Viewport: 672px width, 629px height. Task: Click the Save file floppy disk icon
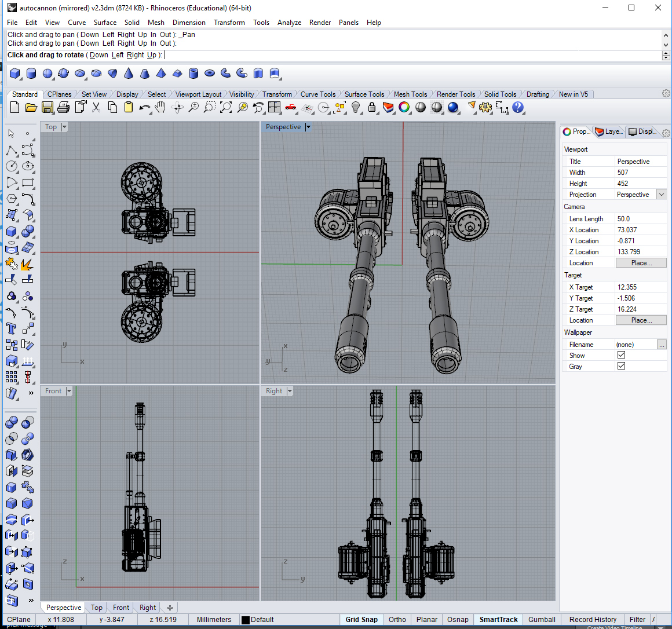(x=47, y=108)
